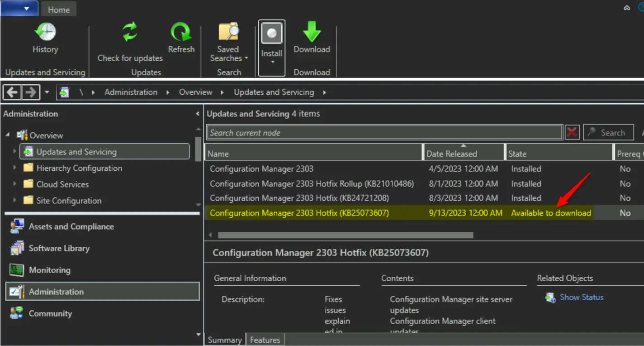Collapse the Overview tree node
This screenshot has width=644, height=346.
[8, 135]
